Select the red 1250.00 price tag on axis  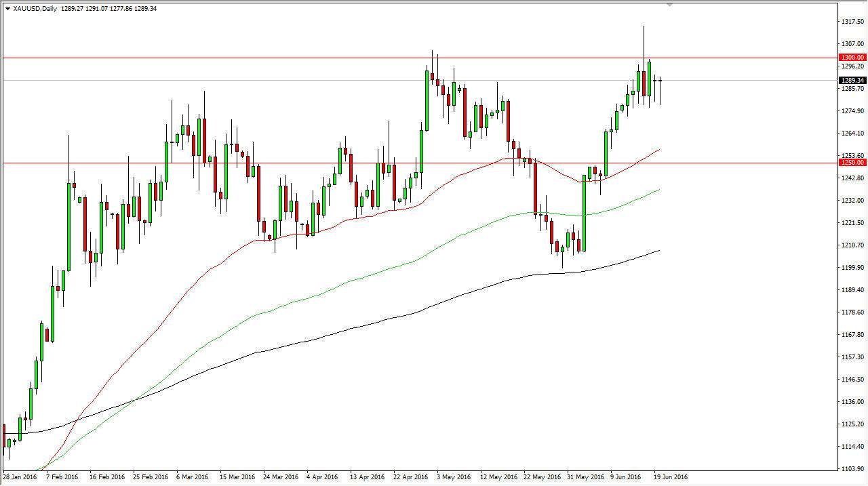[x=852, y=163]
